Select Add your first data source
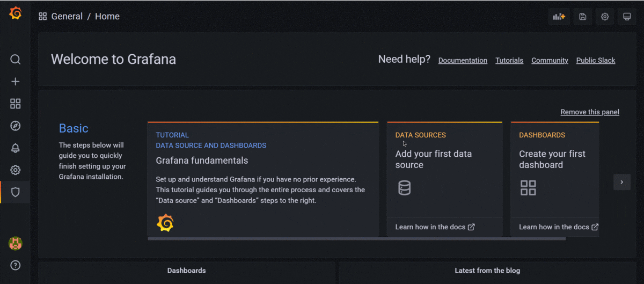The width and height of the screenshot is (644, 284). point(434,159)
